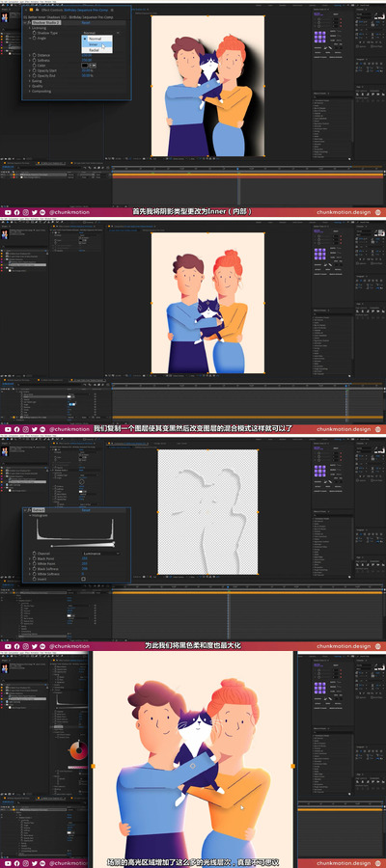Toggle the Invert stopwatch in Extract
The image size is (386, 868).
(x=35, y=579)
